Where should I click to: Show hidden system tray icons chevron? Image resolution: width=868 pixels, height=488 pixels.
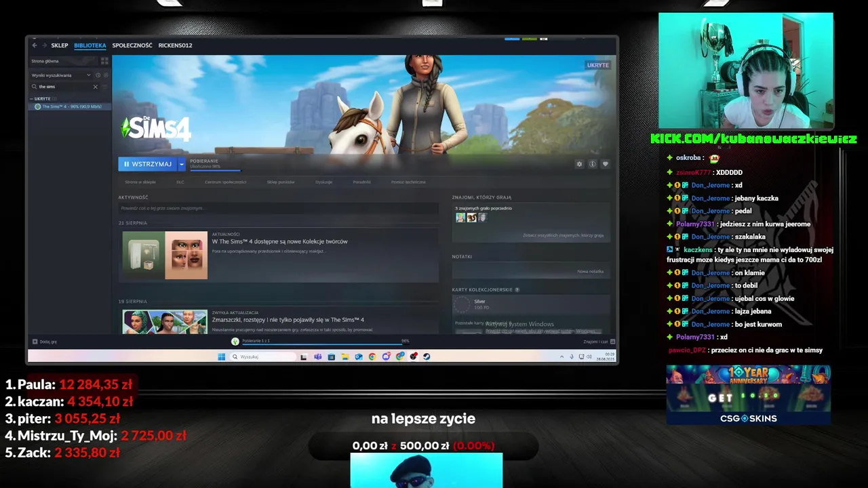tap(561, 357)
